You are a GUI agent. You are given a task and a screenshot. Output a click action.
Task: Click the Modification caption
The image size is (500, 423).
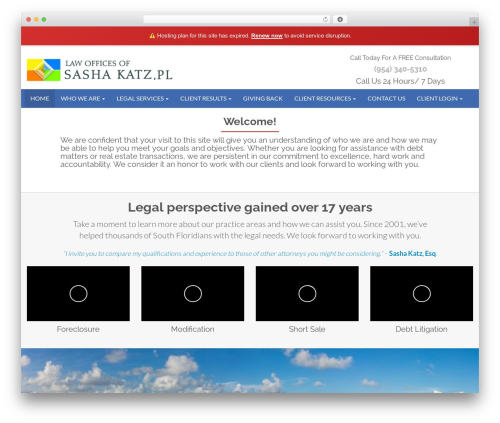click(193, 329)
